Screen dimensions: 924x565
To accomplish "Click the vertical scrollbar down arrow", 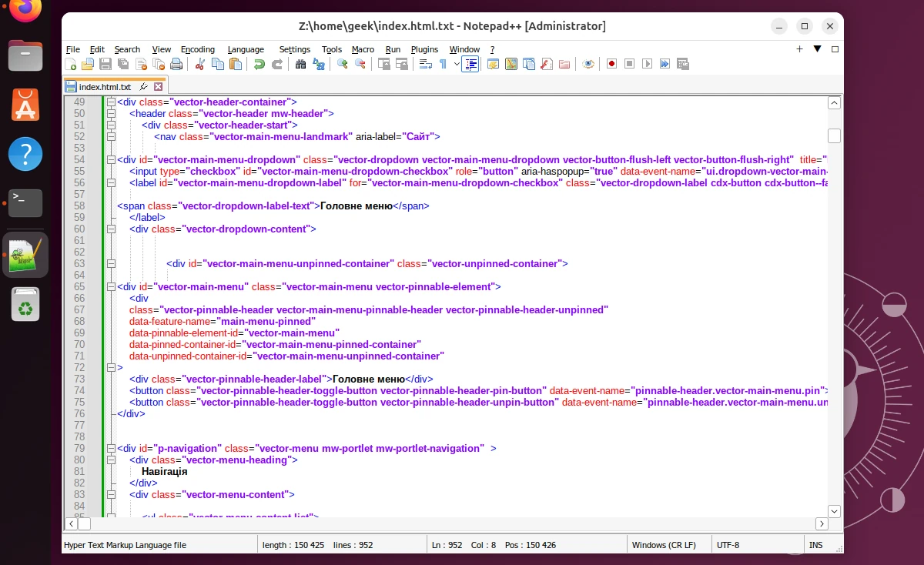I will tap(834, 511).
